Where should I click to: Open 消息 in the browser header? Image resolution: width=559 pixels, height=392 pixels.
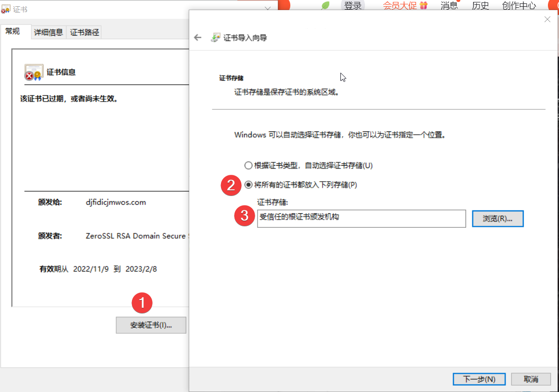[x=449, y=6]
